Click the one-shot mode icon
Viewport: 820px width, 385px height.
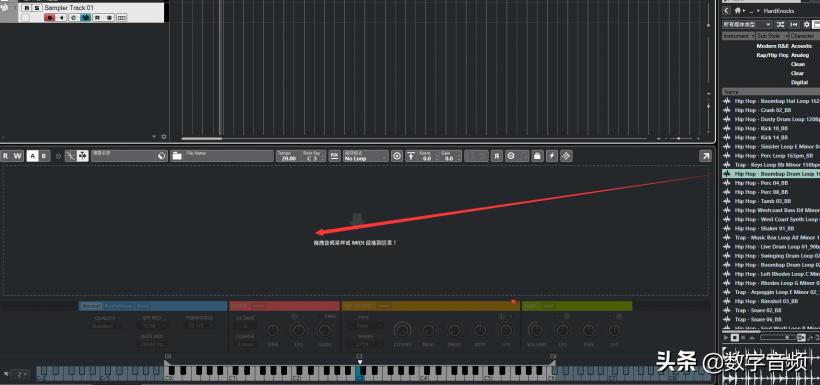397,156
